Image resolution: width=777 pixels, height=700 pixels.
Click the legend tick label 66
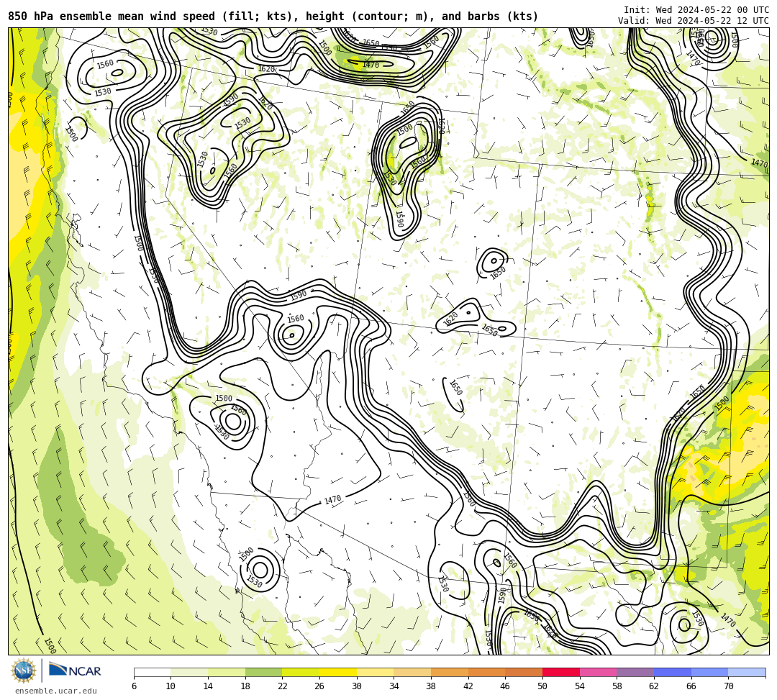(x=691, y=686)
